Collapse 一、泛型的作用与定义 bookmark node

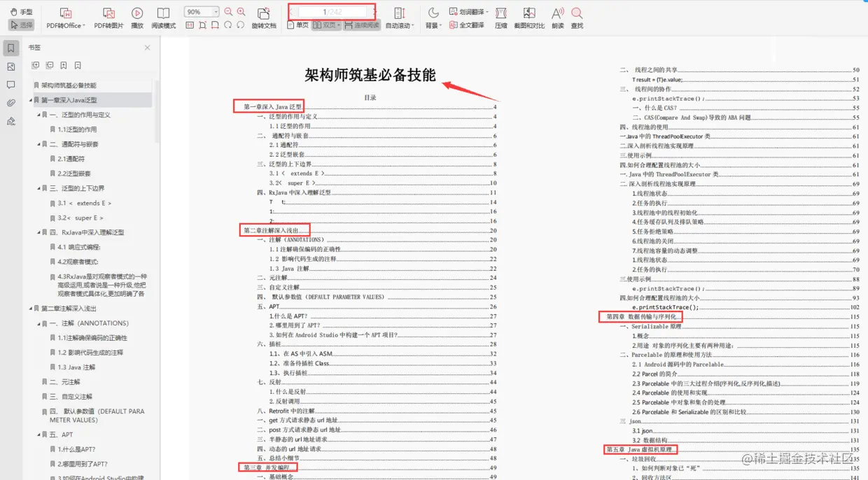click(x=39, y=115)
